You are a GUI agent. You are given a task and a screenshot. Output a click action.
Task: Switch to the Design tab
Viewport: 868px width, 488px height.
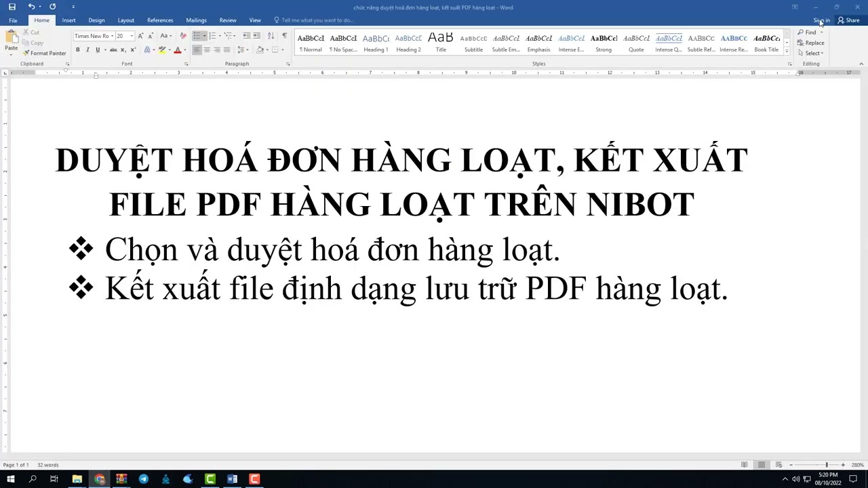97,20
